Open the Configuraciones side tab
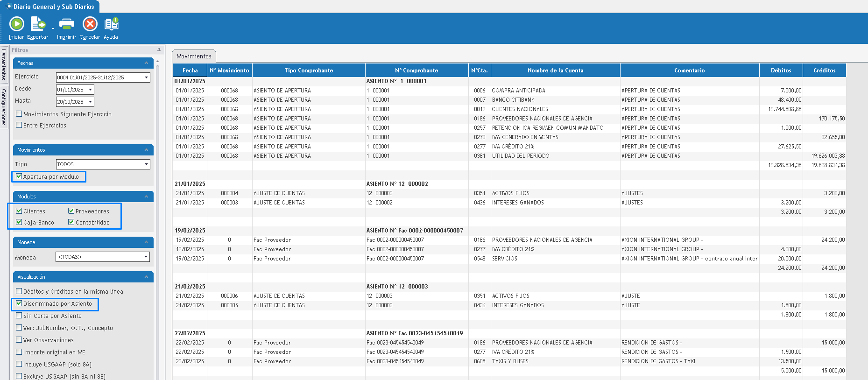Screen dimensions: 868x380 click(x=4, y=107)
